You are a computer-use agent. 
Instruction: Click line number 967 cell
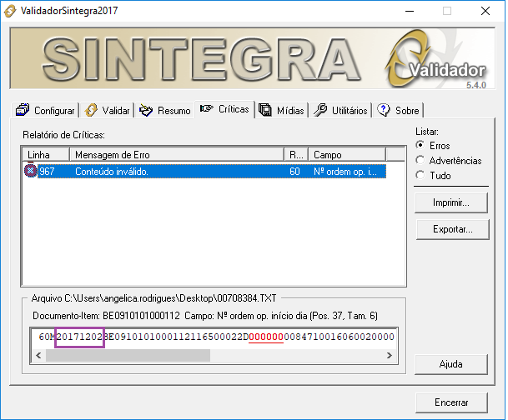pyautogui.click(x=47, y=172)
